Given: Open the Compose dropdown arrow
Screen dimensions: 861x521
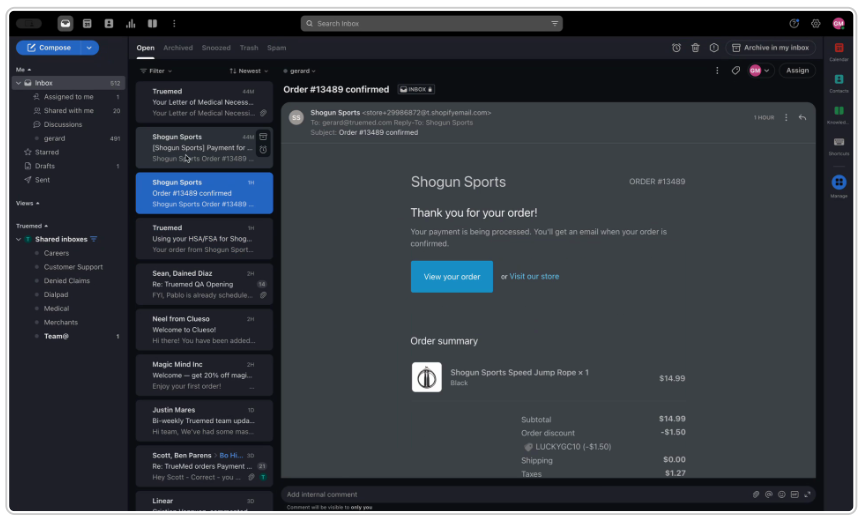Looking at the screenshot, I should [89, 48].
